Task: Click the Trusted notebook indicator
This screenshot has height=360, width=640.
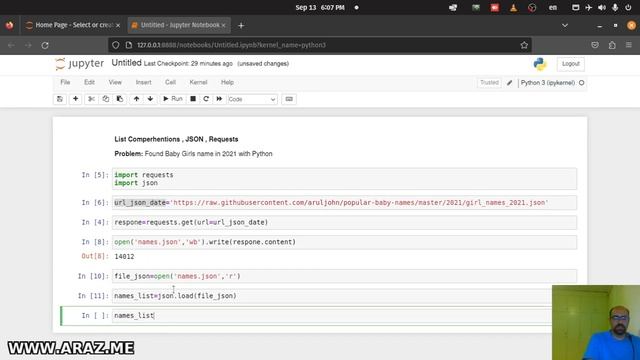Action: tap(489, 83)
